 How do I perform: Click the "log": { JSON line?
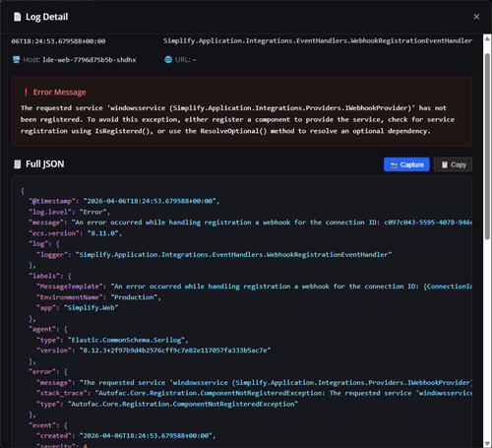coord(44,244)
